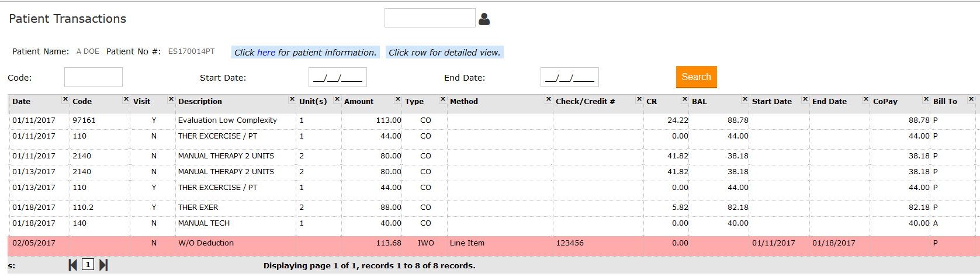Viewport: 980px width, 280px height.
Task: Close the Method column with its x icon
Action: coord(548,99)
